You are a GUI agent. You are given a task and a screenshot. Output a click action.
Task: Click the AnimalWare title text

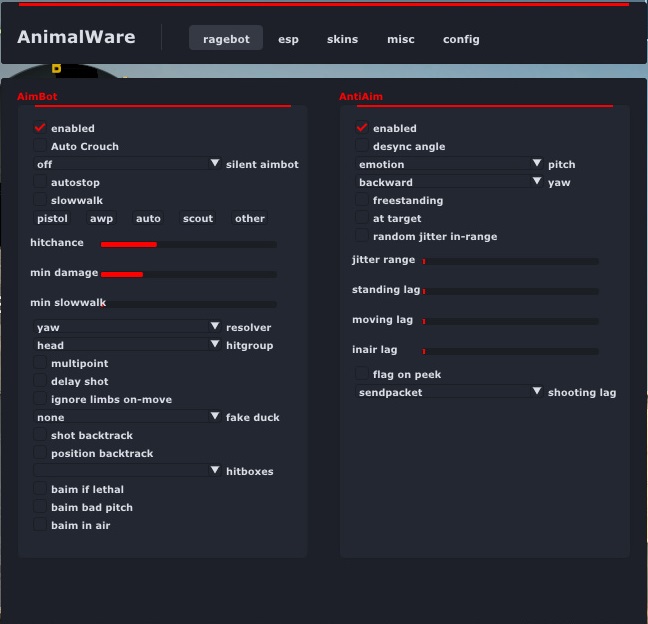pos(76,37)
